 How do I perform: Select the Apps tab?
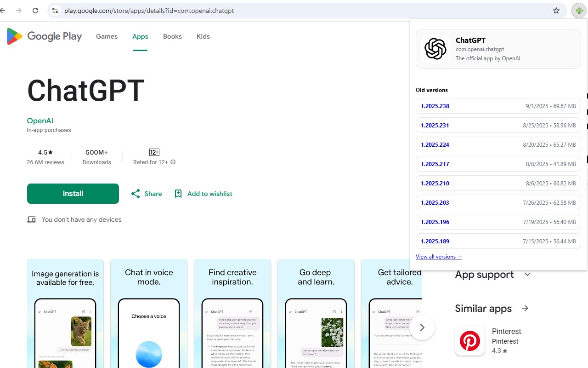tap(140, 36)
